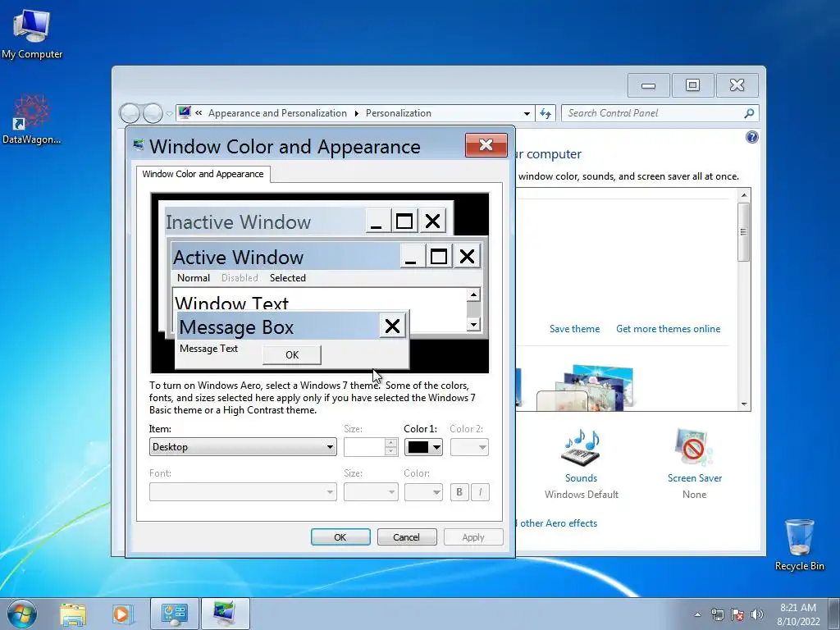Screen dimensions: 840x630
Task: Open the font Color dropdown
Action: (423, 492)
